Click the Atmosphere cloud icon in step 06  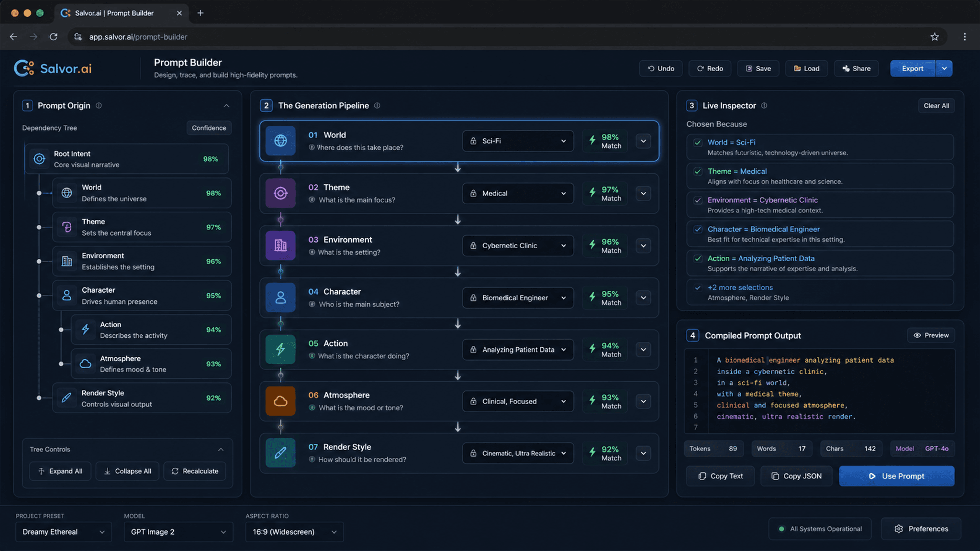[x=280, y=401]
